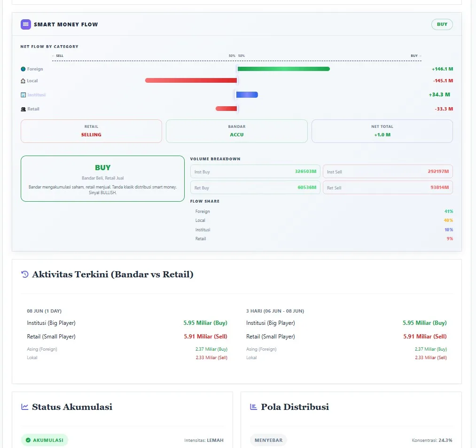The image size is (476, 448).
Task: Click the red Local net flow bar
Action: point(191,80)
